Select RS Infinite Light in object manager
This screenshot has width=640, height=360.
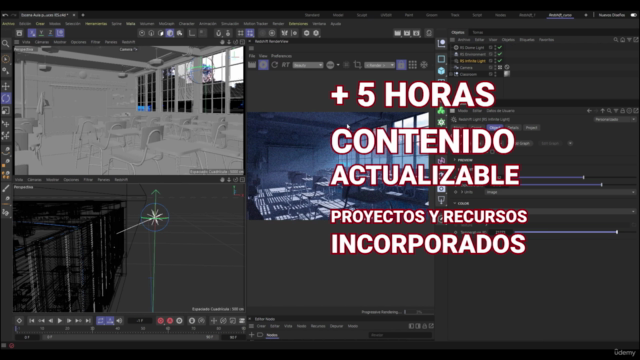(x=473, y=61)
